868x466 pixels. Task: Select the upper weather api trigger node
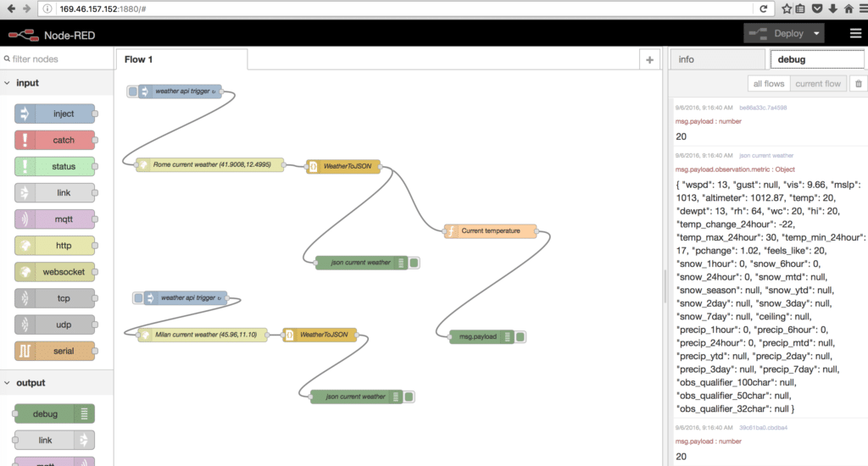(180, 92)
